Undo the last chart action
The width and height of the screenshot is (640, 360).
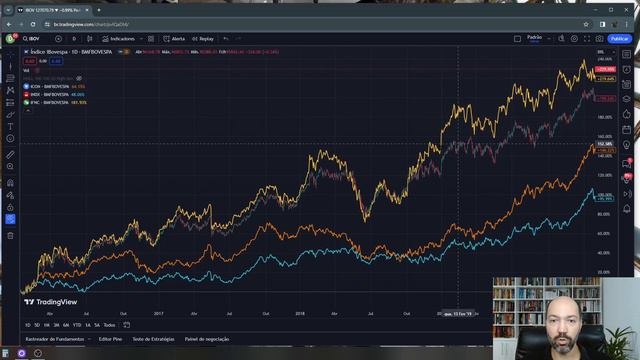pos(226,39)
